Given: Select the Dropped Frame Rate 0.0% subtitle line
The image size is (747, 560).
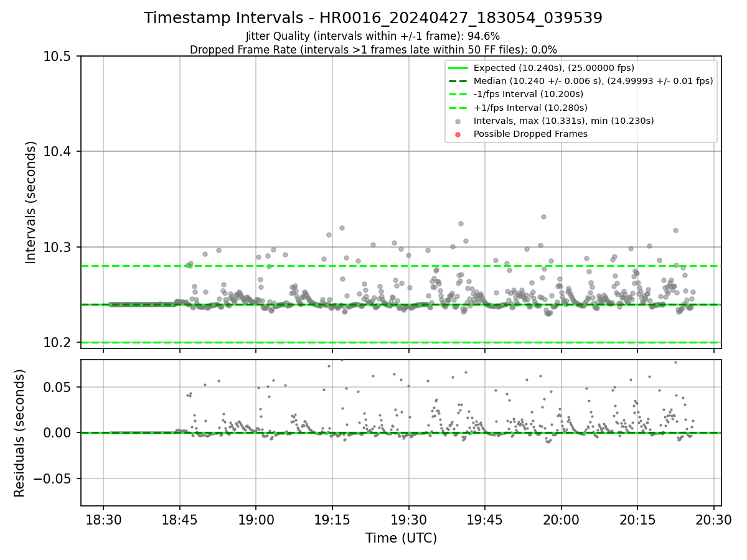Looking at the screenshot, I should point(373,49).
